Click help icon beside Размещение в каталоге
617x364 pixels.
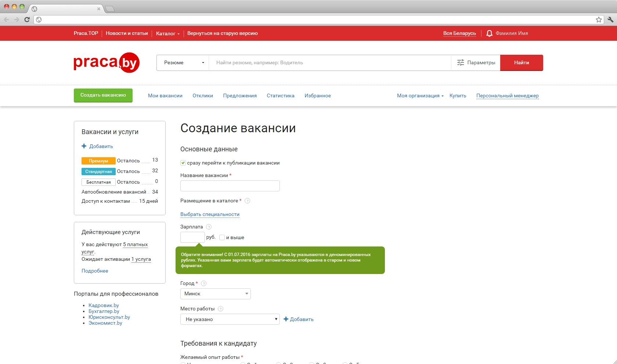[x=248, y=201]
